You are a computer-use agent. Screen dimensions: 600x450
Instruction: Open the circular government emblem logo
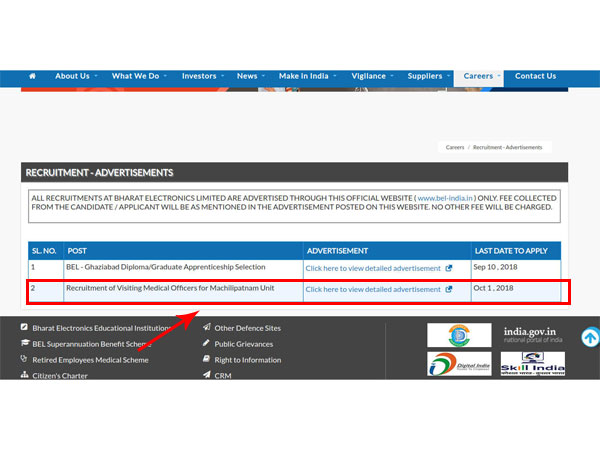(x=459, y=335)
